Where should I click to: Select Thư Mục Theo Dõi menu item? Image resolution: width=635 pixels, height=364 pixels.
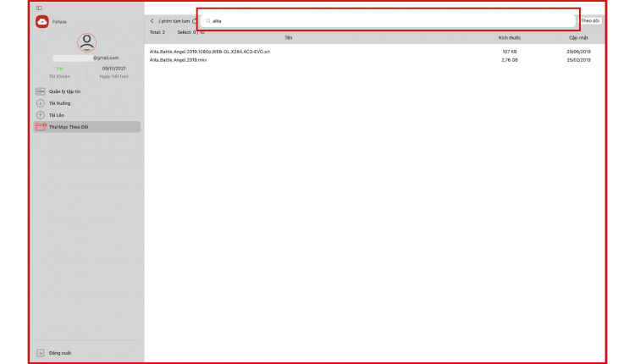[x=86, y=127]
